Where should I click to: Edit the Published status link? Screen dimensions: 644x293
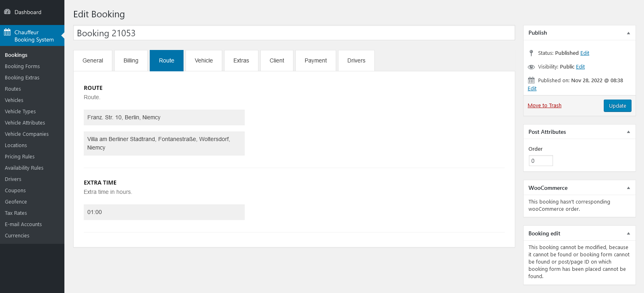click(584, 53)
